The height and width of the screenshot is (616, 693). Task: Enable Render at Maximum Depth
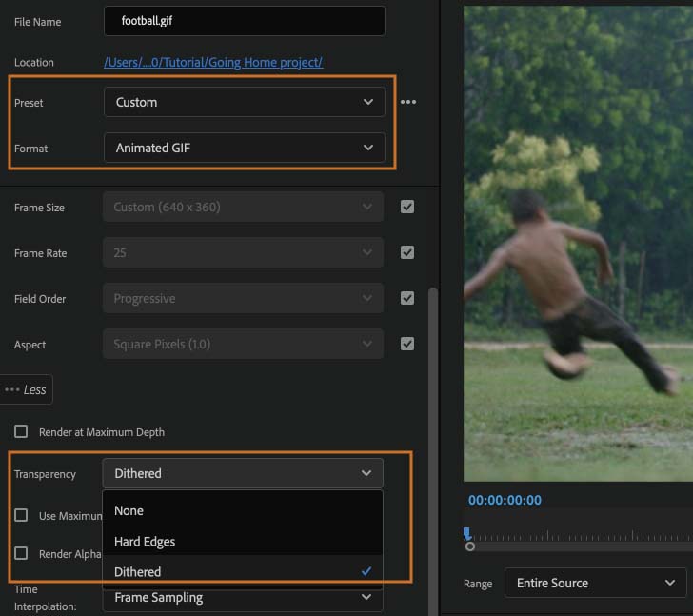[x=21, y=431]
